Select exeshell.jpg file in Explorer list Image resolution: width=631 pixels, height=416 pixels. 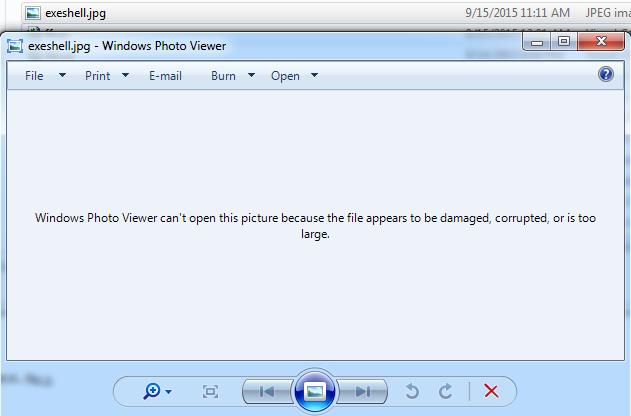[326, 13]
